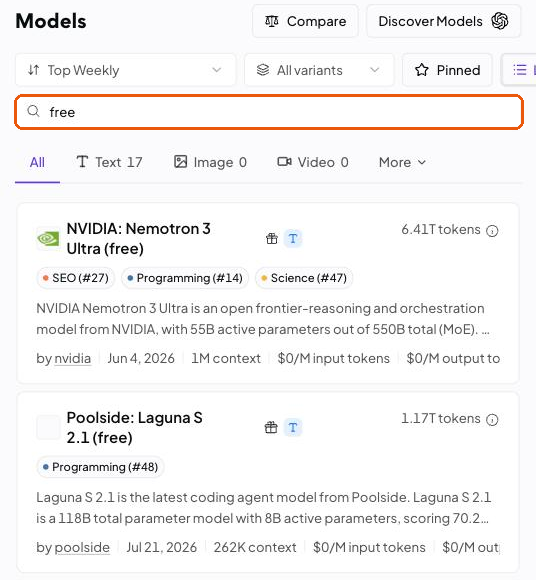This screenshot has width=536, height=580.
Task: Click the sort arrows icon in Top Weekly
Action: point(34,70)
